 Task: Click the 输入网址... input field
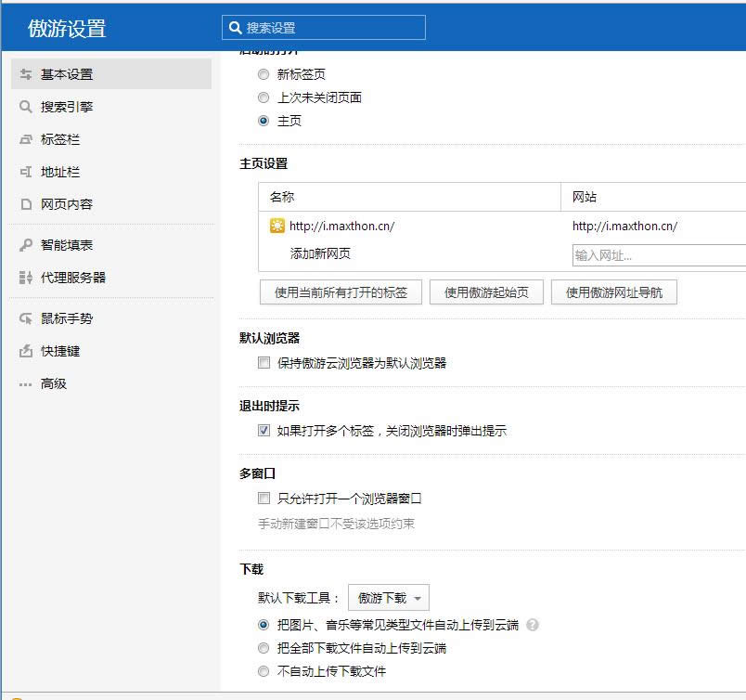click(x=659, y=255)
